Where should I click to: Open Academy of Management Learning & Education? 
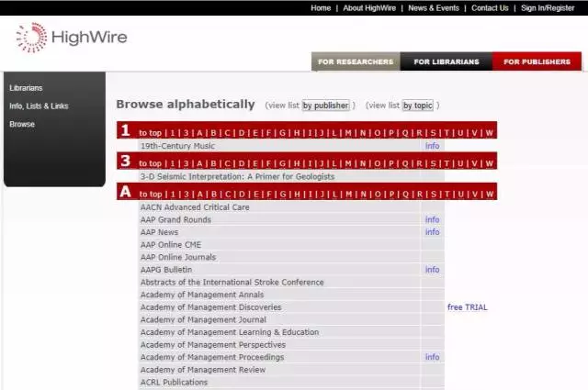click(x=230, y=332)
